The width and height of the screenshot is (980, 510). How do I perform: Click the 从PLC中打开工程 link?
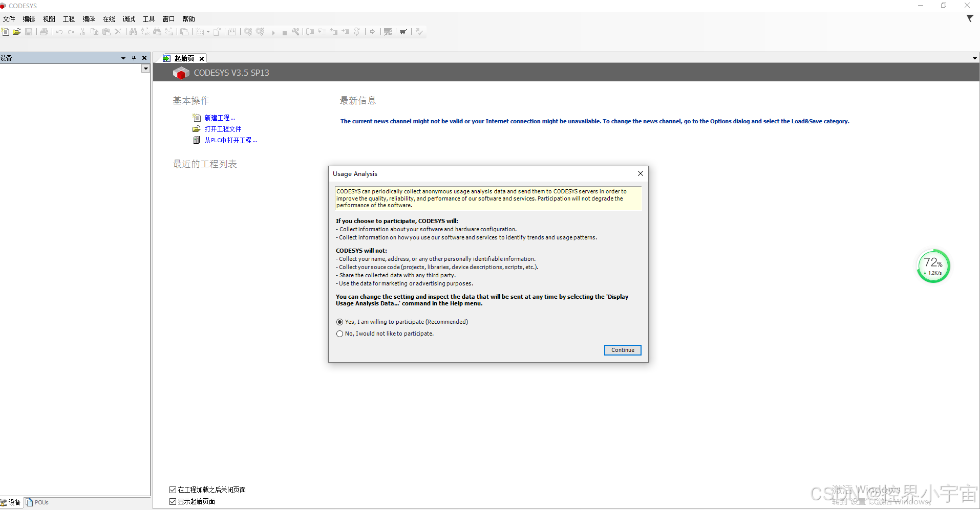click(230, 140)
